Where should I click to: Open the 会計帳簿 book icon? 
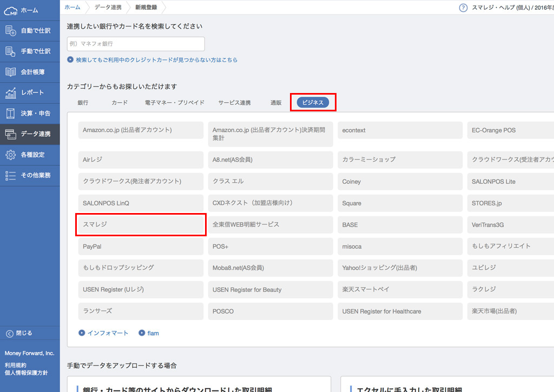pyautogui.click(x=11, y=72)
